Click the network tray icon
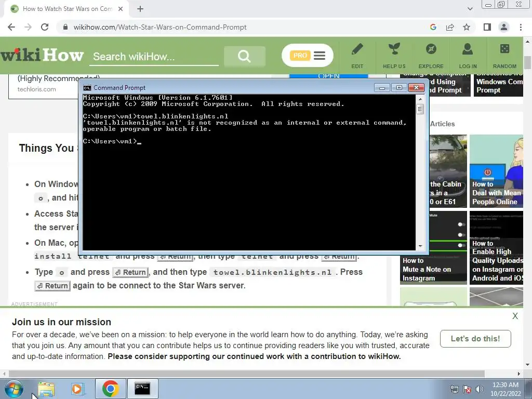Screen dimensions: 532x399 coord(454,390)
